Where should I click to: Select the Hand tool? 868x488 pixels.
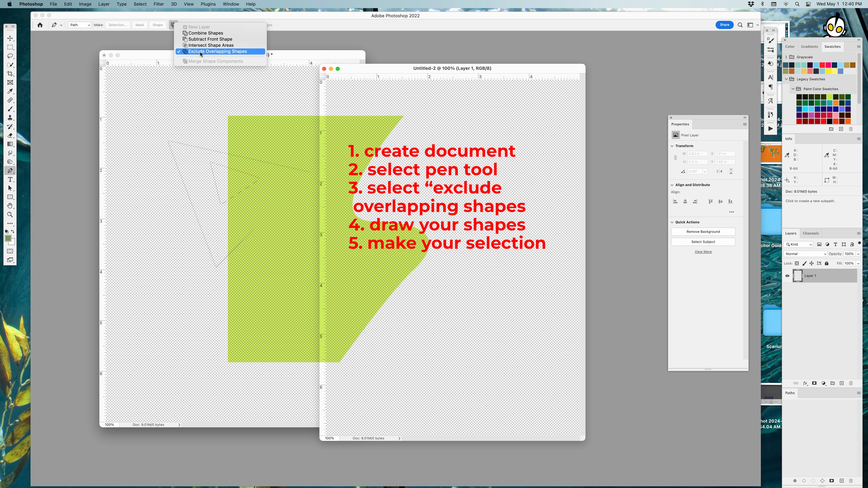[x=10, y=206]
